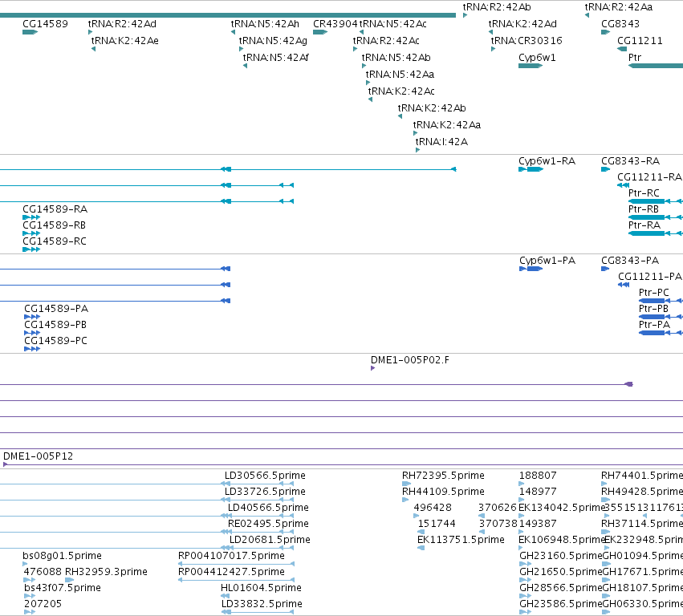Select the Cyp6w1 gene label
The width and height of the screenshot is (683, 616).
click(537, 58)
